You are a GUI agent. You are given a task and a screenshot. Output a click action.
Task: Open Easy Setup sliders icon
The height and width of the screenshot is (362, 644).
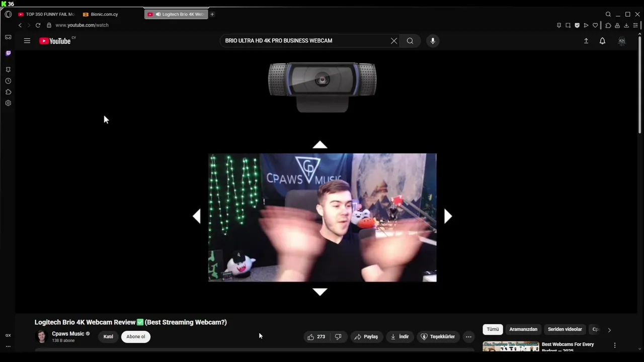(x=635, y=25)
